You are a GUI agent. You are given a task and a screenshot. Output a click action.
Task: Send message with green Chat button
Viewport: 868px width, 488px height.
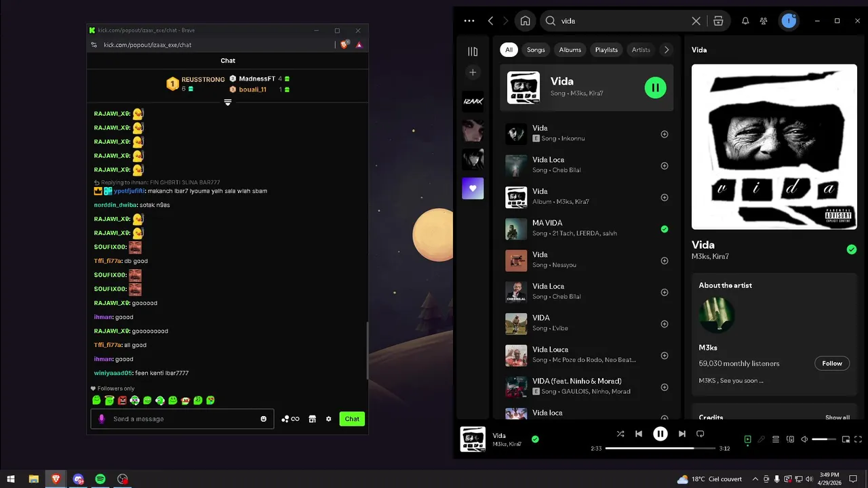352,419
